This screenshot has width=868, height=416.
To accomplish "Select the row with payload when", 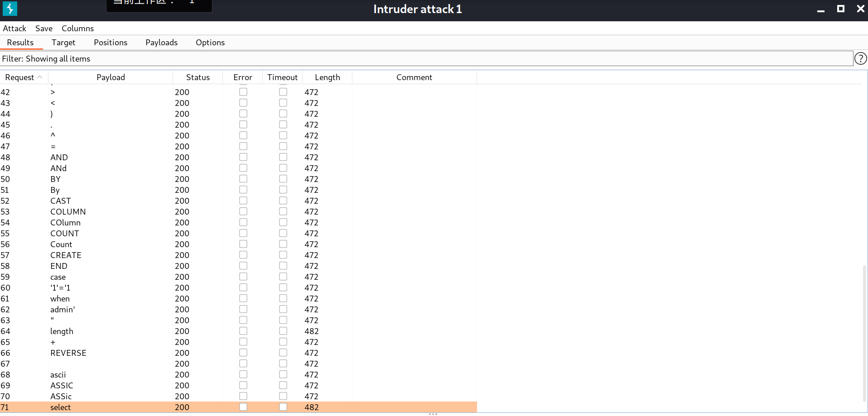I will (238, 298).
